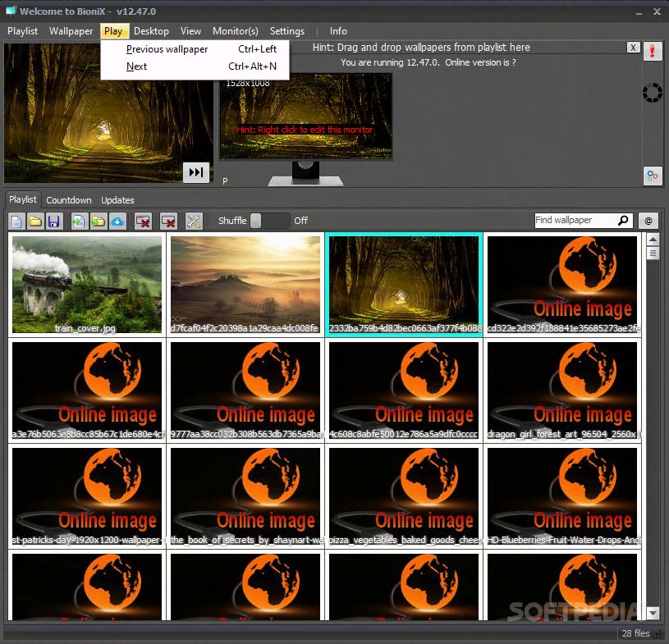
Task: Select the_book_of_secrets thumbnail
Action: tap(245, 496)
